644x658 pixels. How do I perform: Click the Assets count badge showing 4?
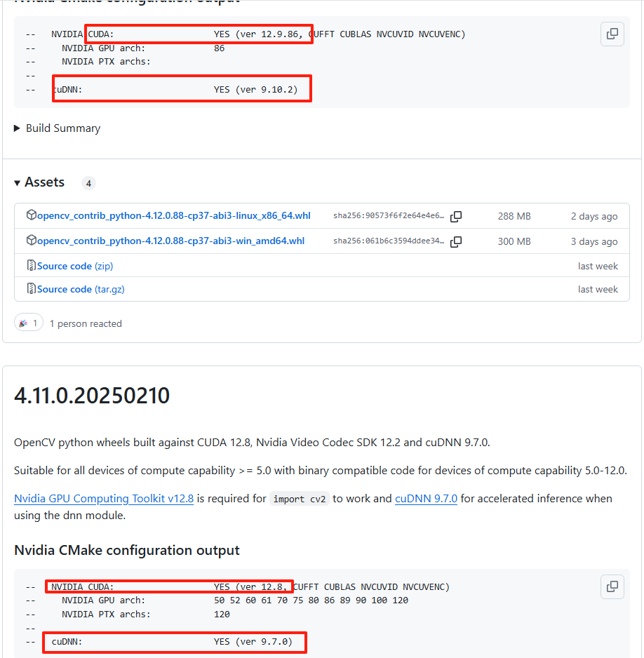point(88,183)
